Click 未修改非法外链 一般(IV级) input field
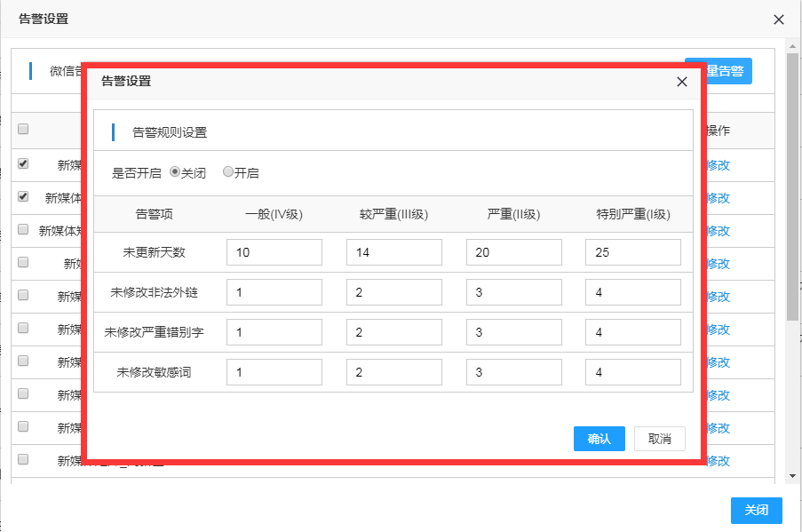 coord(274,292)
